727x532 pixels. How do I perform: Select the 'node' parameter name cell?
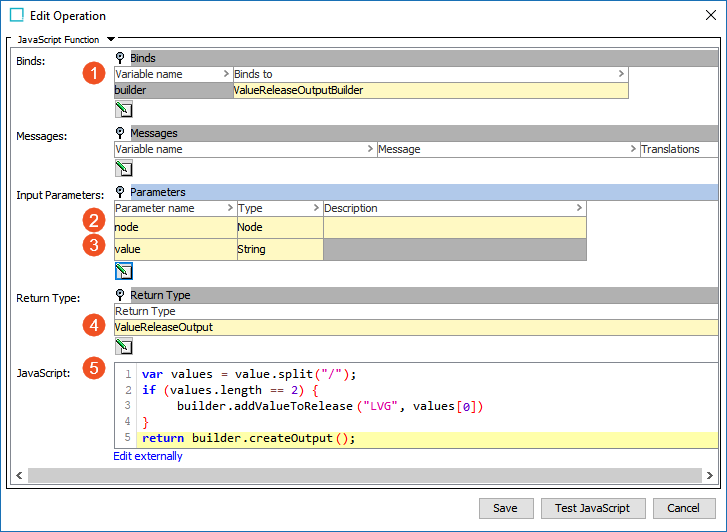[174, 228]
